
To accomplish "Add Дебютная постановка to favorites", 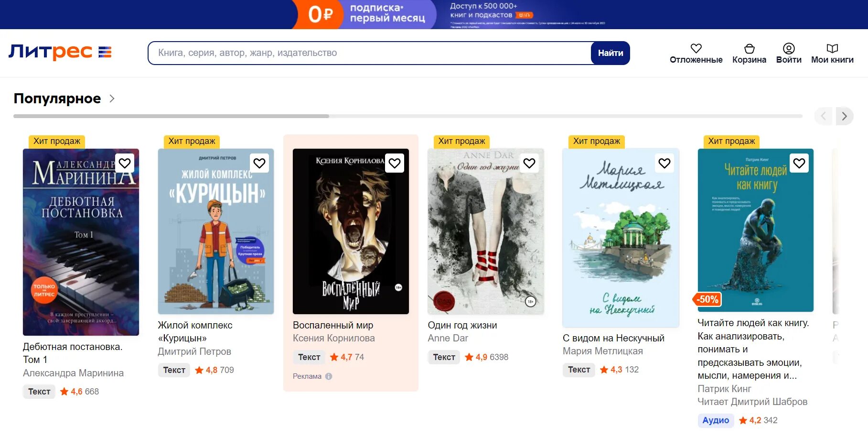I will coord(125,163).
